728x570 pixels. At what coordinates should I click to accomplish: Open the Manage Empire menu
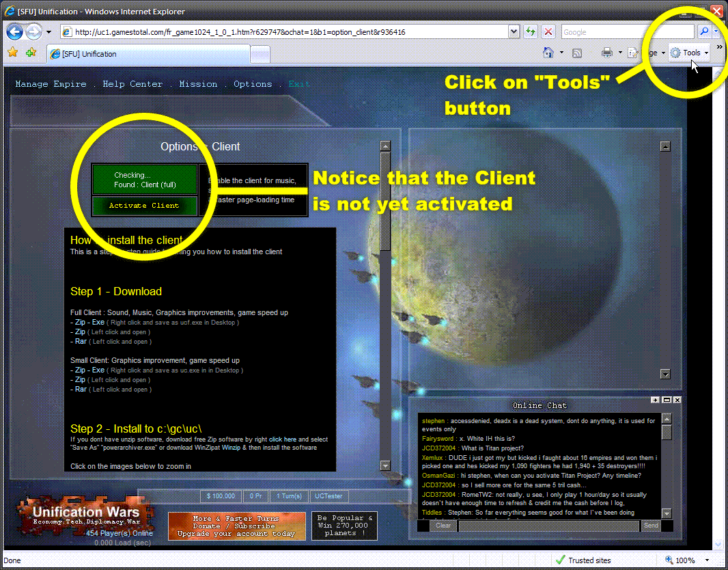[51, 84]
